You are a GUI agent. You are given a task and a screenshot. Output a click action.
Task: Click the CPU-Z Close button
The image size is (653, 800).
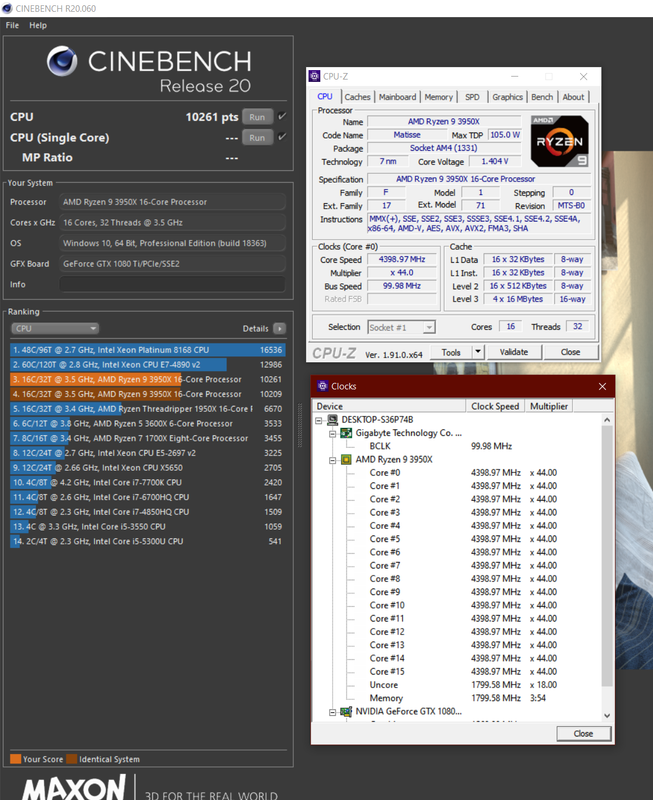pyautogui.click(x=570, y=352)
